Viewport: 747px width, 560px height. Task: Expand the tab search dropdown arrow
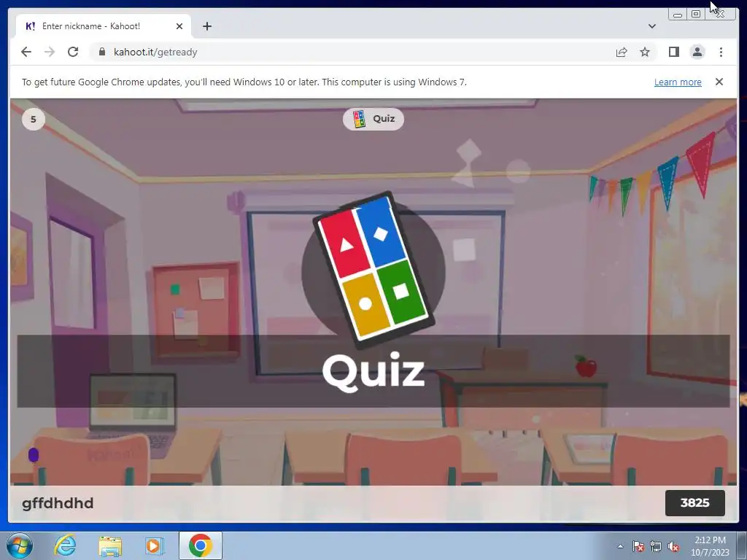pos(651,26)
